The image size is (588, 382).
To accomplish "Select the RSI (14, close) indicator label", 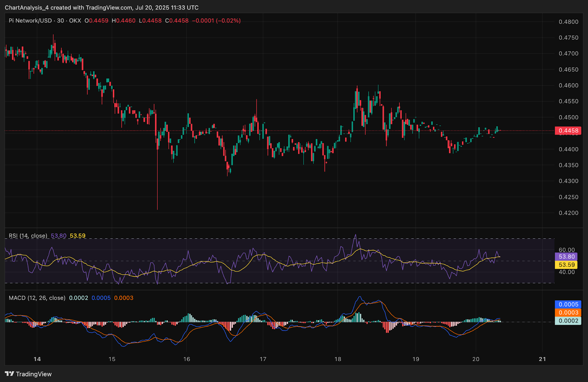I will [x=28, y=236].
